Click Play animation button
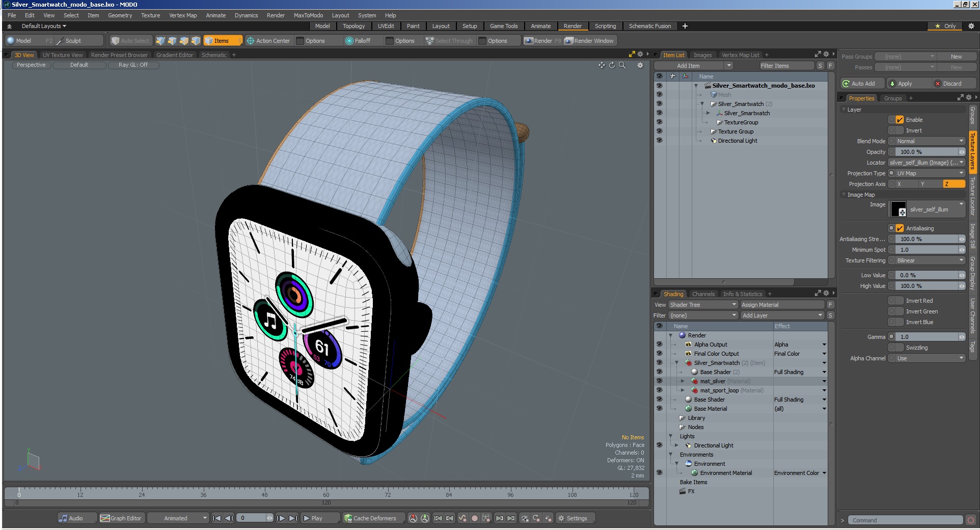 click(320, 518)
